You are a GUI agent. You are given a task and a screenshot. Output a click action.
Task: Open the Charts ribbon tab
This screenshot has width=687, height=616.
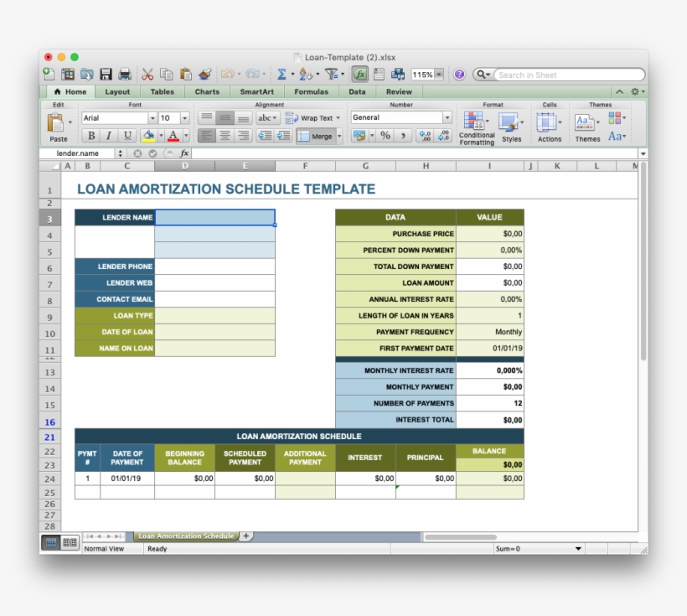(x=206, y=91)
